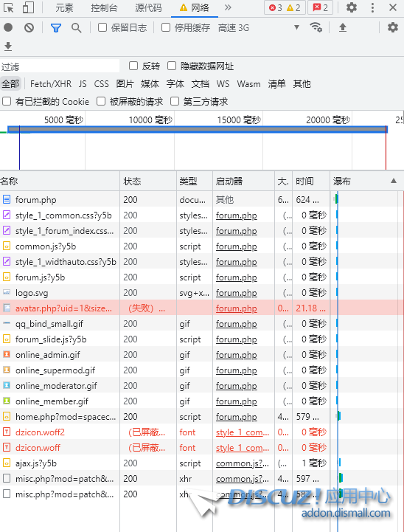The width and height of the screenshot is (404, 532).
Task: Filter by Fetch/XHR requests
Action: 51,84
